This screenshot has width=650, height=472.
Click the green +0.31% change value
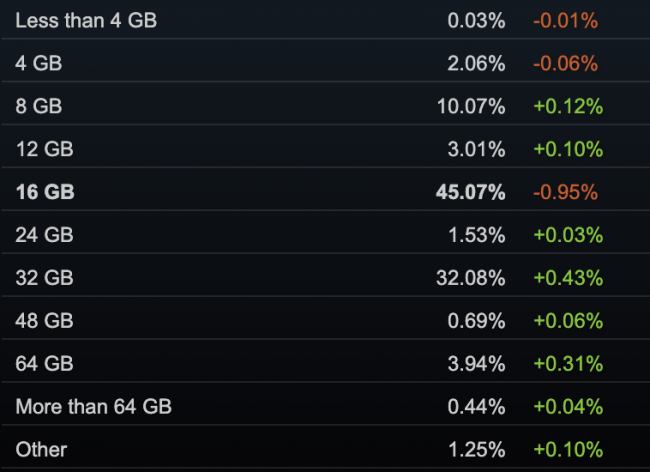pyautogui.click(x=567, y=364)
